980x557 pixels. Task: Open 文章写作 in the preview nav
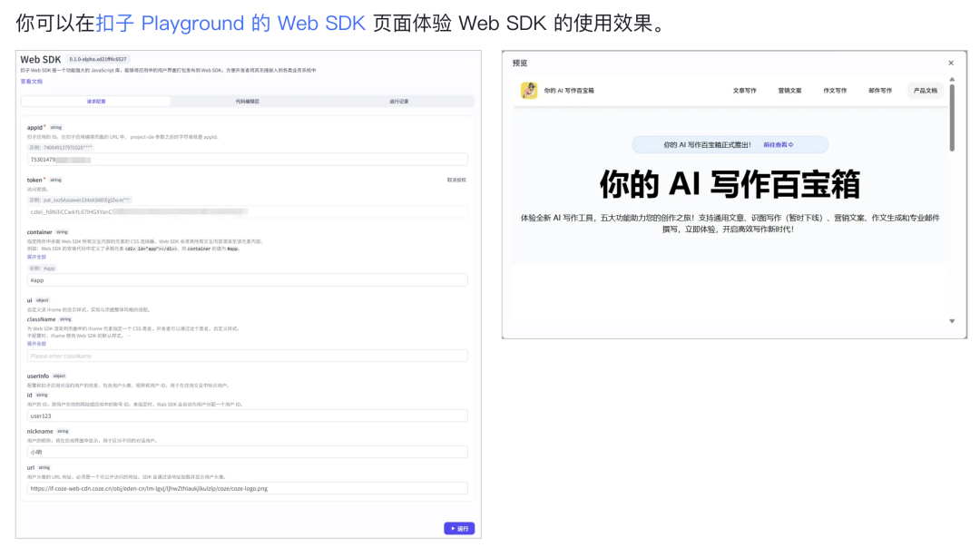(744, 91)
